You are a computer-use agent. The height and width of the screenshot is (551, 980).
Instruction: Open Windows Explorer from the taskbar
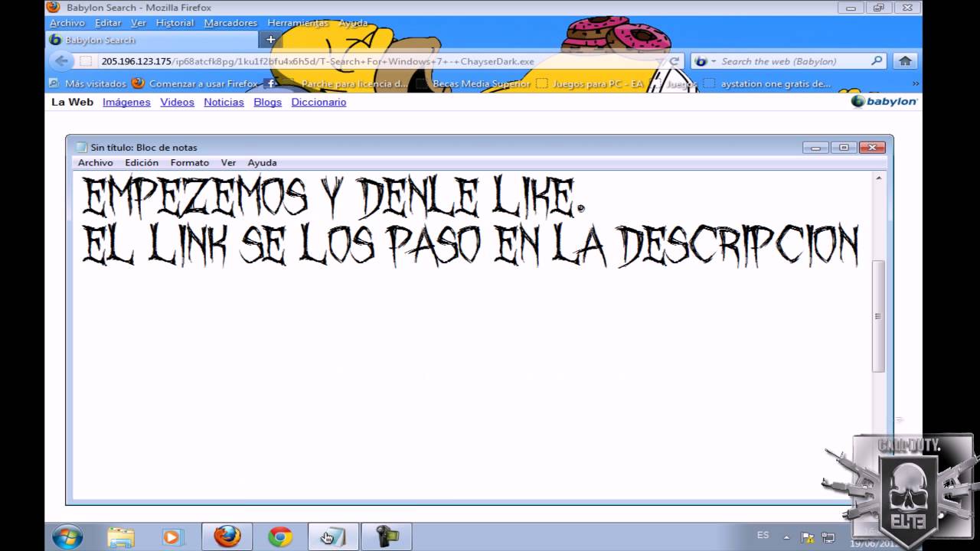click(120, 537)
